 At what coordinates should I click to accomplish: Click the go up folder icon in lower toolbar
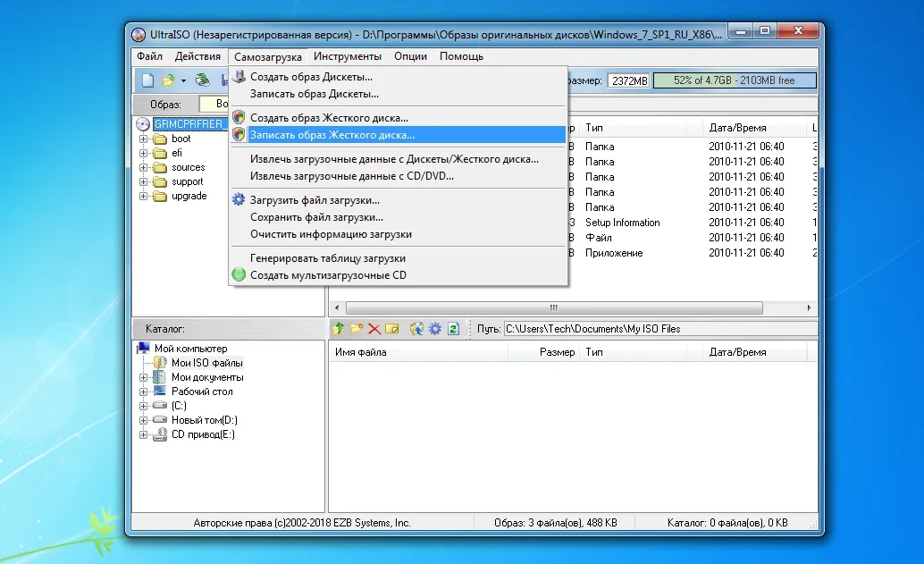click(339, 329)
